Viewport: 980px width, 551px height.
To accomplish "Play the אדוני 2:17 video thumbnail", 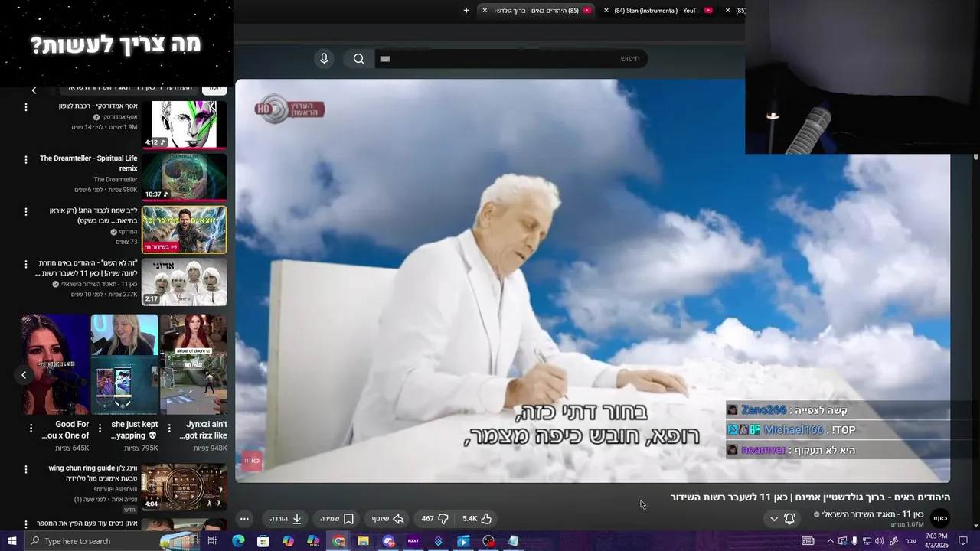I will point(185,281).
